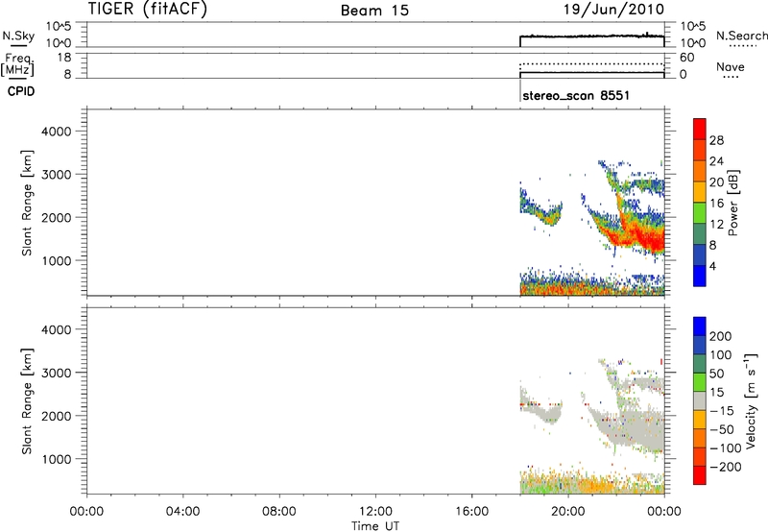Click the 08:00 time tick label

(x=279, y=512)
